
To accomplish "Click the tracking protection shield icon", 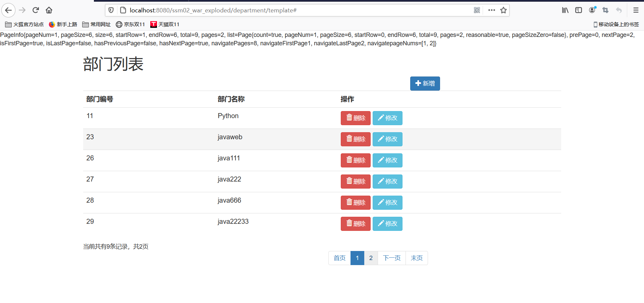I will click(111, 10).
